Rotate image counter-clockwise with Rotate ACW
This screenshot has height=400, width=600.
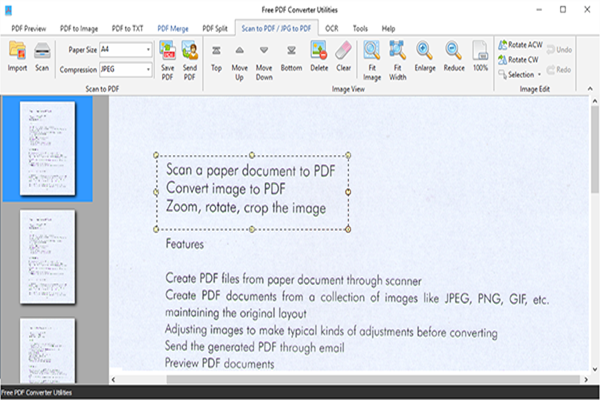pos(521,45)
